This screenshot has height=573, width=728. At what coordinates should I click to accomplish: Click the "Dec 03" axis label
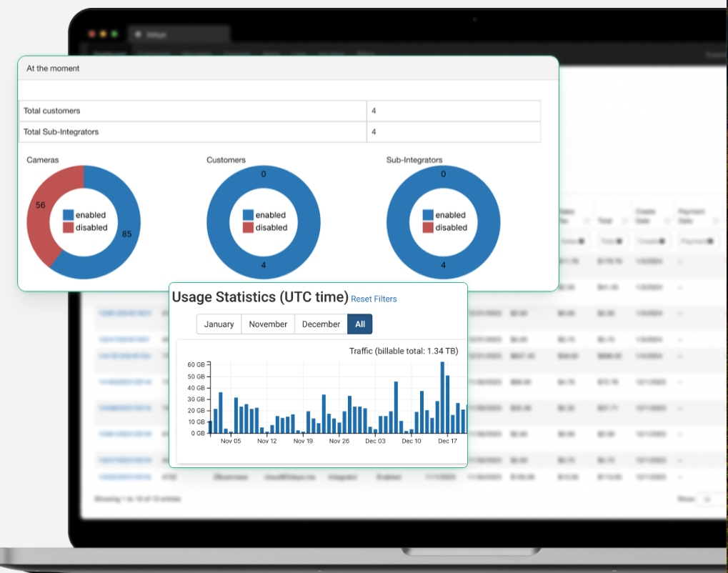[375, 441]
